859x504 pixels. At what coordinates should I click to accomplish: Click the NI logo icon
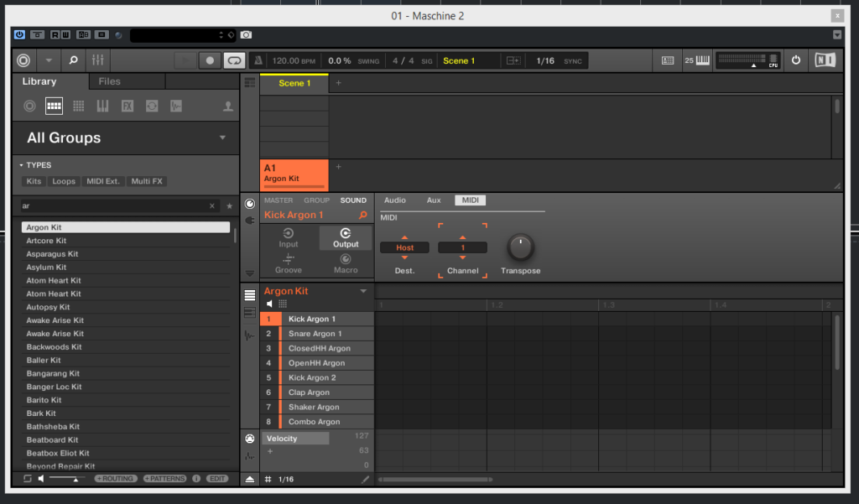(x=825, y=60)
